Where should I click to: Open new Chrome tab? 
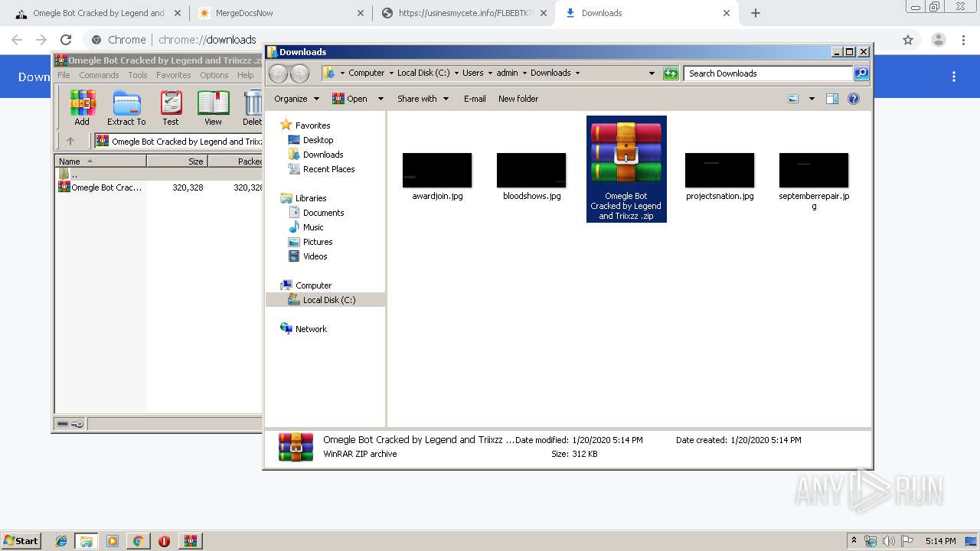[756, 13]
